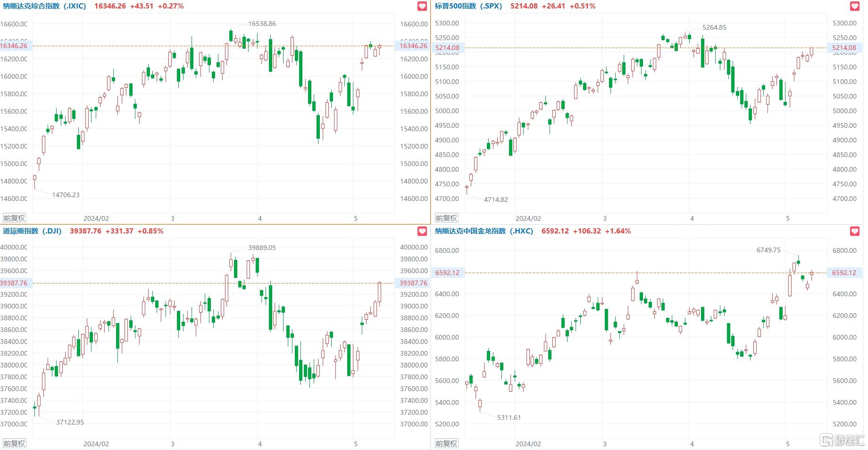Screen dimensions: 868x450
Task: Select the +0.51% change of .SPX
Action: [583, 6]
